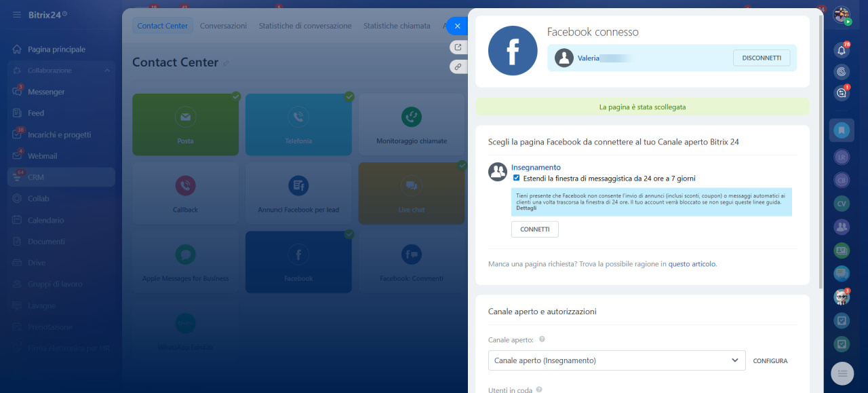Copy the slider link with the chain icon
The width and height of the screenshot is (868, 393).
coord(458,67)
